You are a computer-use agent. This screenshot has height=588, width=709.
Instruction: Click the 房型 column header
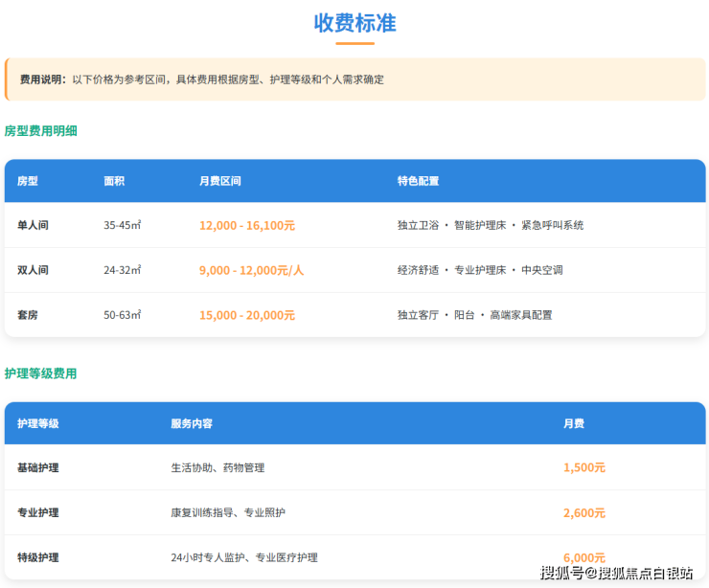pyautogui.click(x=28, y=181)
